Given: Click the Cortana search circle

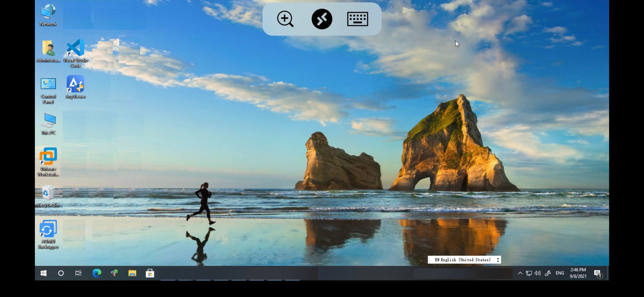Looking at the screenshot, I should click(x=61, y=273).
